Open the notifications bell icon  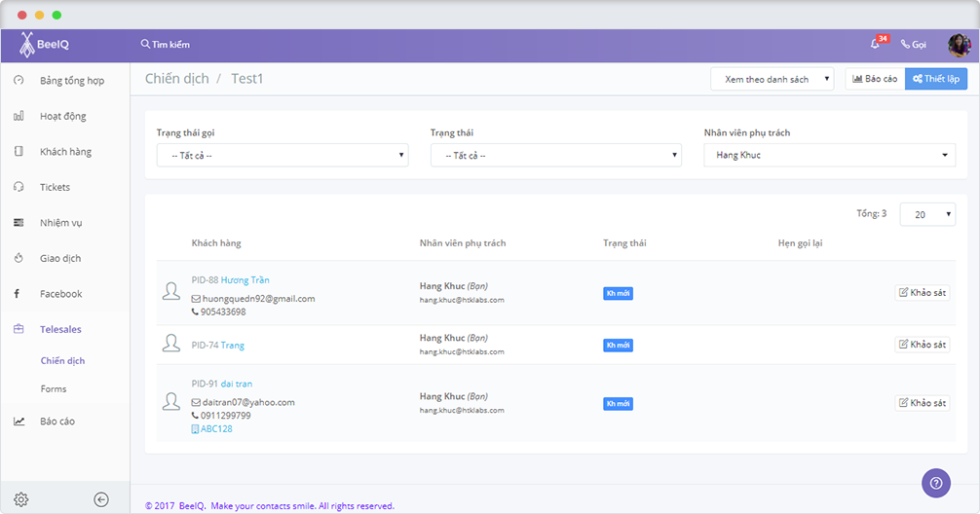point(876,45)
